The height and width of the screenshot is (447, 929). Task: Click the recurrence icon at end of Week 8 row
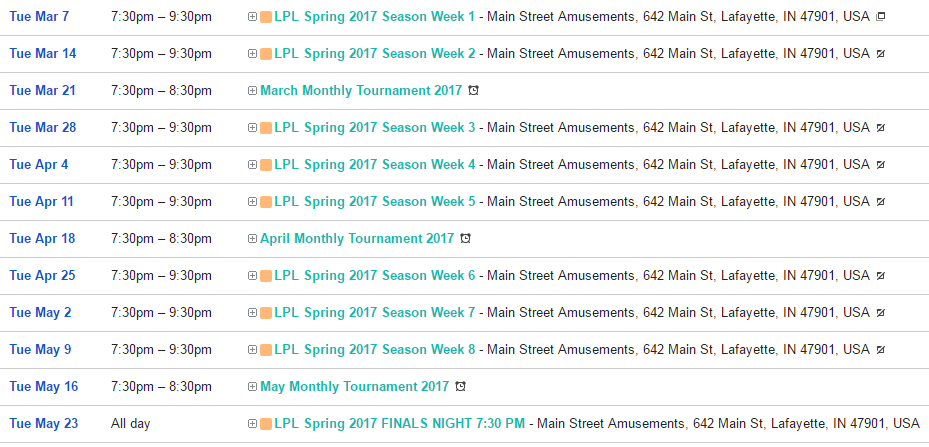[880, 350]
